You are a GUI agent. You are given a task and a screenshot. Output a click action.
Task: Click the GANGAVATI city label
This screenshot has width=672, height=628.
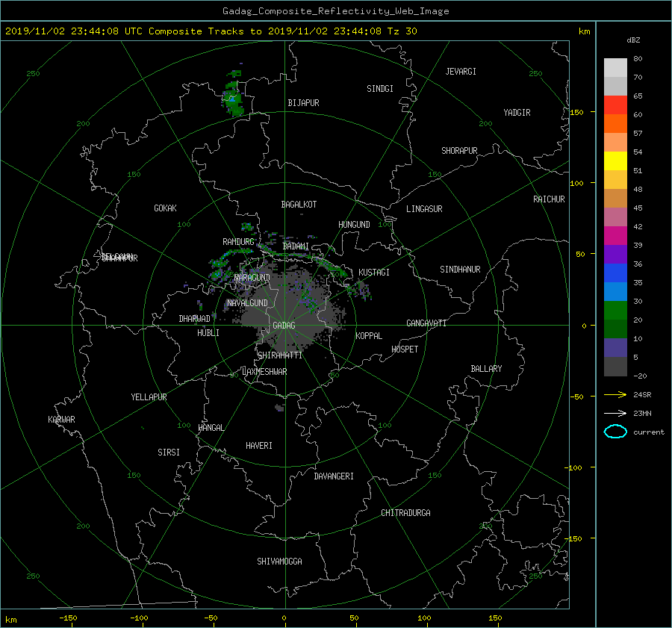coord(426,323)
